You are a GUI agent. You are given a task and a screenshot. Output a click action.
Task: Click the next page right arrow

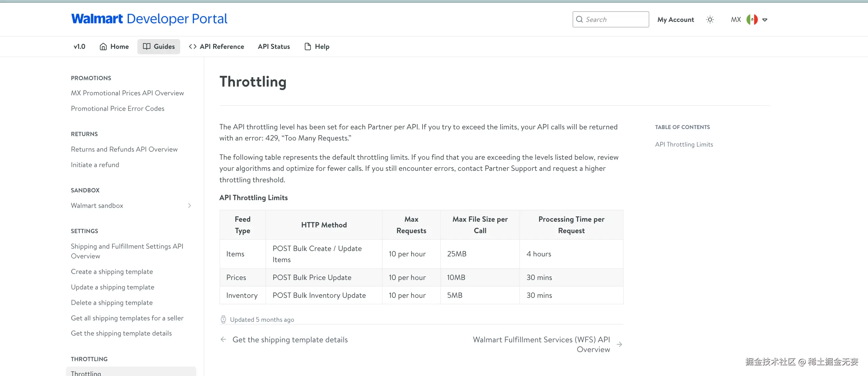point(619,344)
